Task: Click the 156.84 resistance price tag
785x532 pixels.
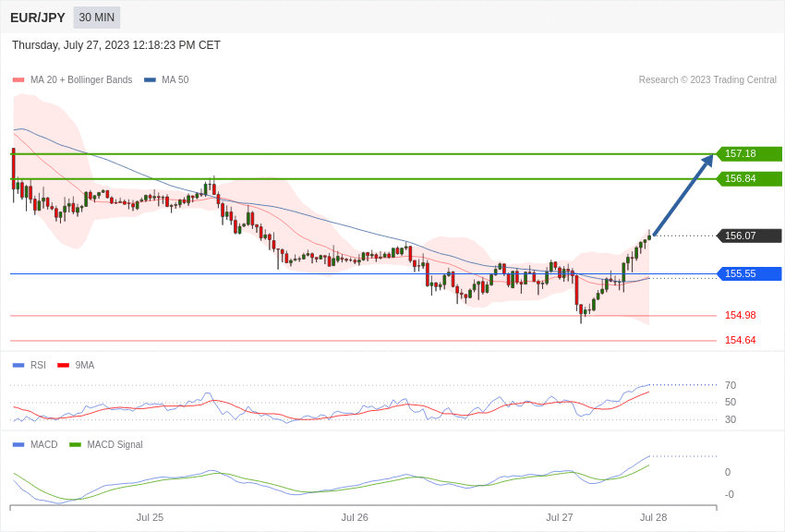Action: 750,178
